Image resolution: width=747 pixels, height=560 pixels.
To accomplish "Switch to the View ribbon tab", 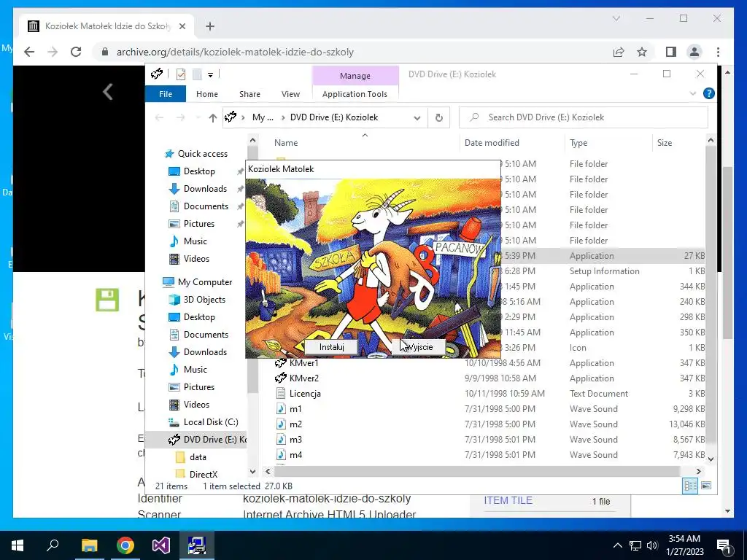I will click(290, 94).
